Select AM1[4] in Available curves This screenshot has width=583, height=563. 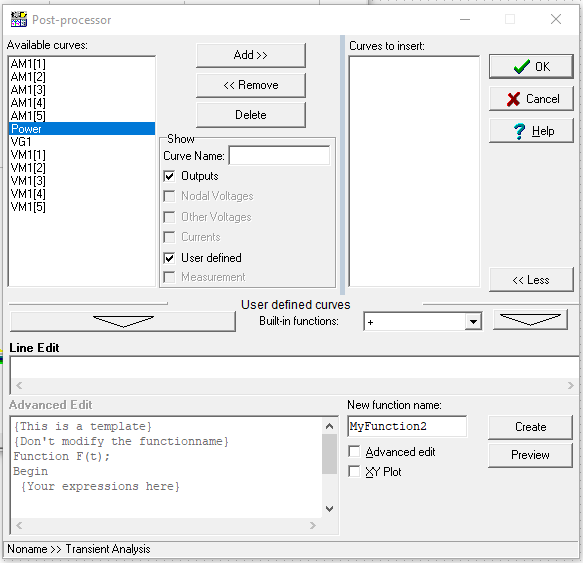coord(81,103)
